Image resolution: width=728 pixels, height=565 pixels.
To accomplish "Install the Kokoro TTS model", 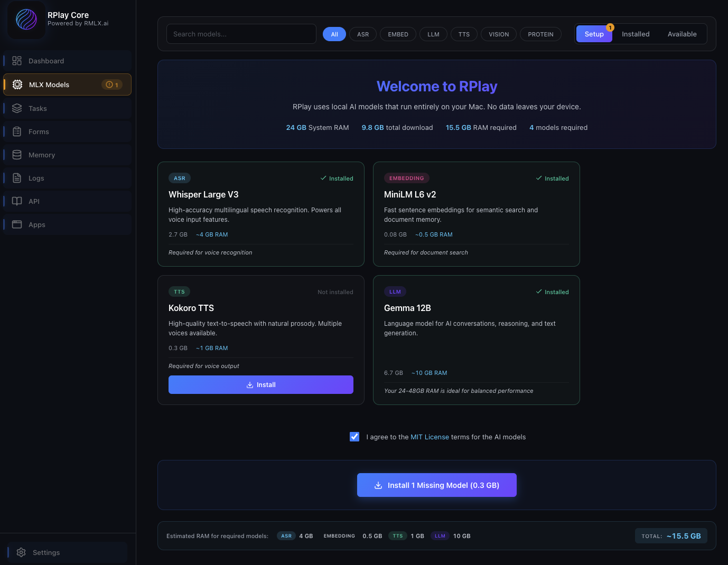I will [261, 385].
